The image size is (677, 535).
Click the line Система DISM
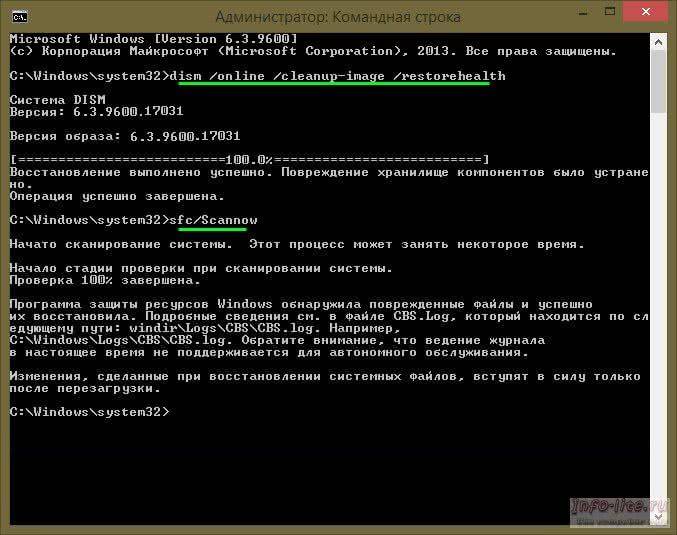tap(57, 100)
